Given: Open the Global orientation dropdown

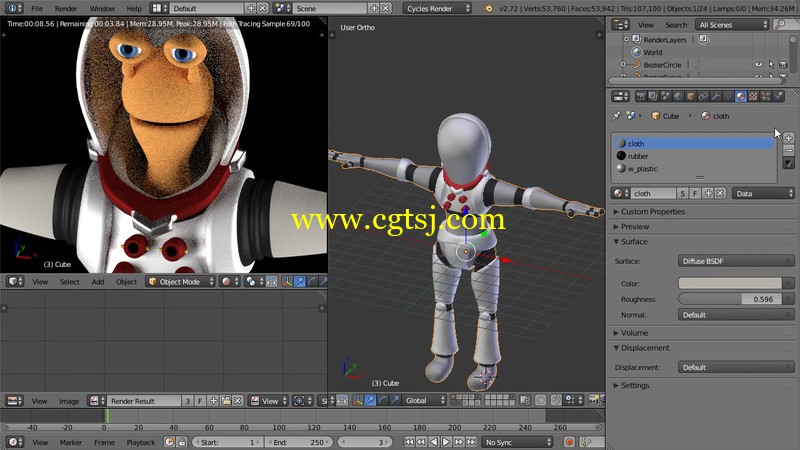Looking at the screenshot, I should [x=424, y=401].
